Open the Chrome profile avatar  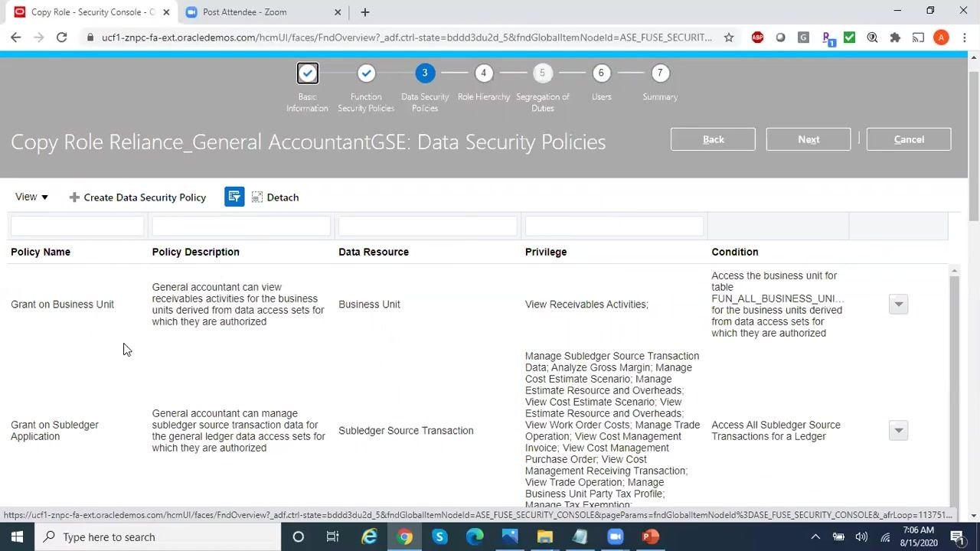[941, 37]
